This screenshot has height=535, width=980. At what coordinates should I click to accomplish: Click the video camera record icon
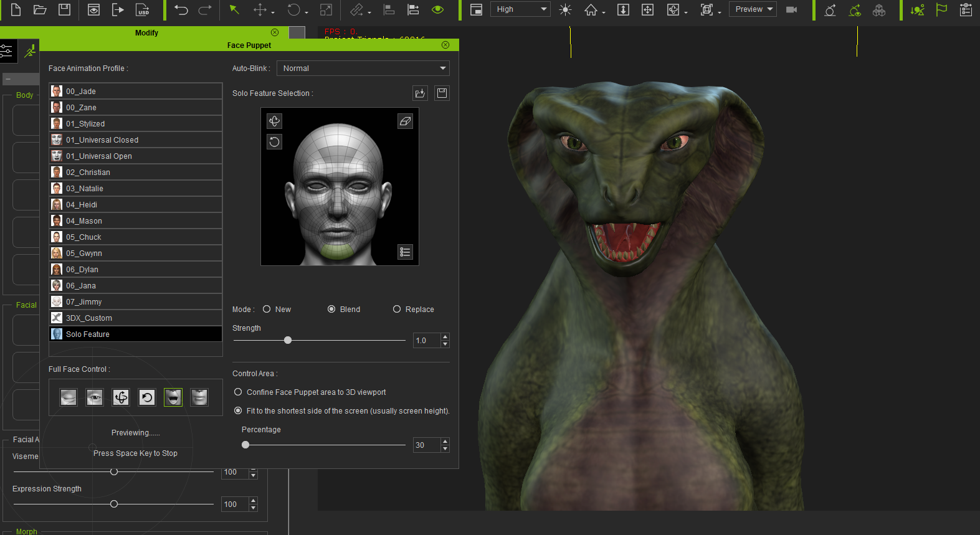click(x=792, y=9)
